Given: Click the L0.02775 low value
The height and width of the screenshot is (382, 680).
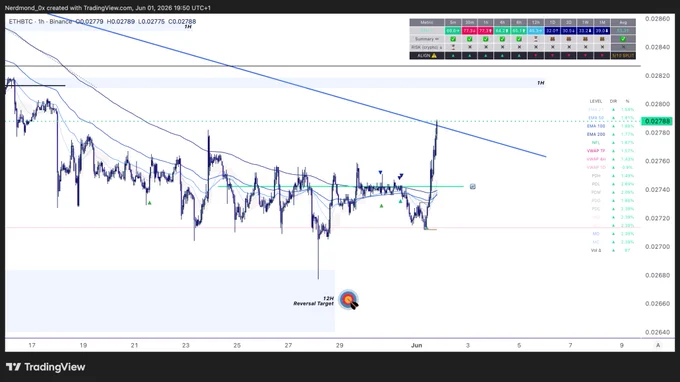Looking at the screenshot, I should click(151, 21).
